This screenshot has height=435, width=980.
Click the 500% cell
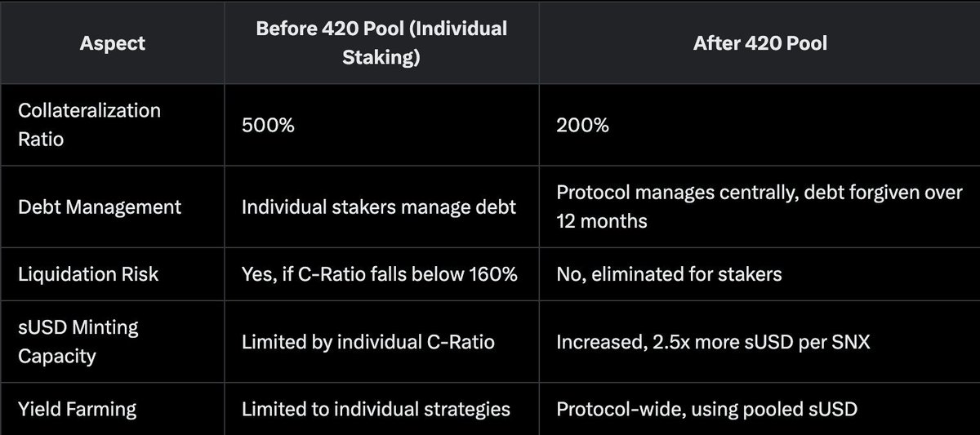(x=267, y=125)
